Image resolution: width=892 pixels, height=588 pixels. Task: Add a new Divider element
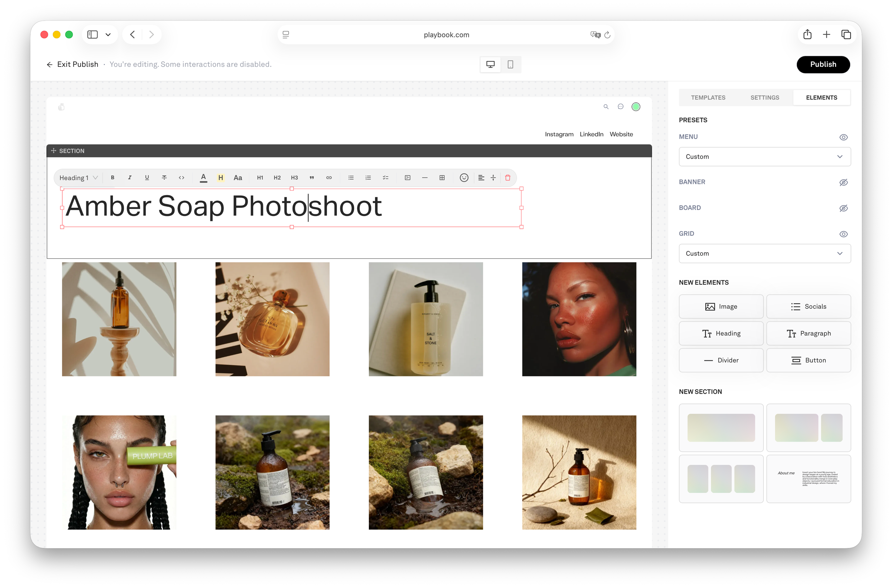point(721,360)
